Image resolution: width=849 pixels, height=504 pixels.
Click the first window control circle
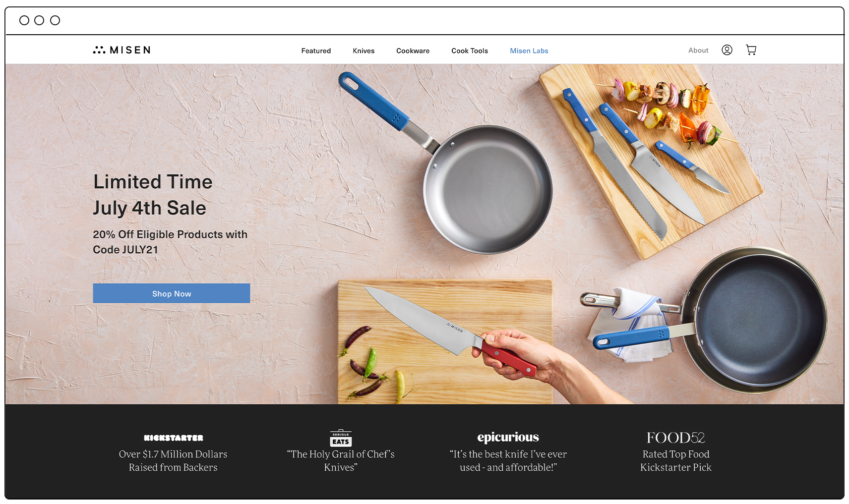(24, 20)
